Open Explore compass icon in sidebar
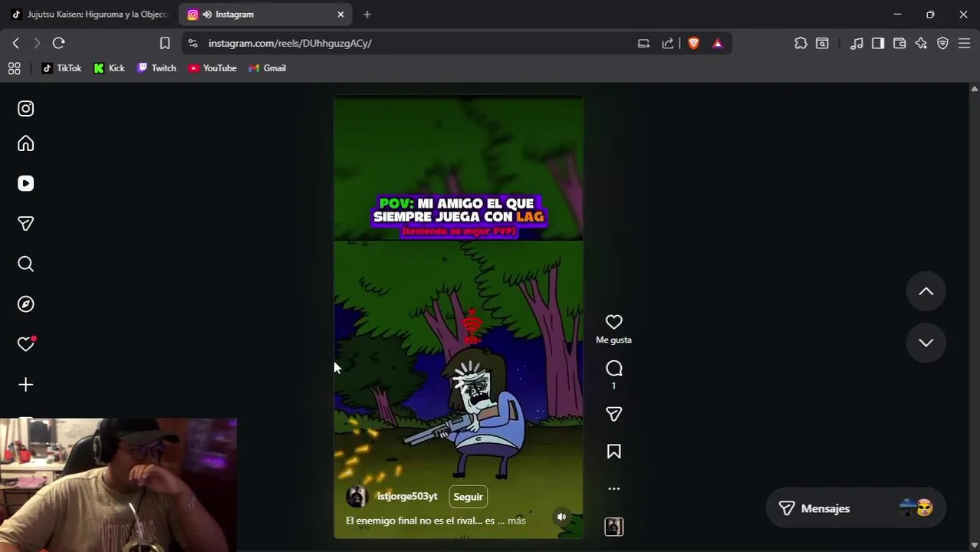The width and height of the screenshot is (980, 552). tap(26, 304)
